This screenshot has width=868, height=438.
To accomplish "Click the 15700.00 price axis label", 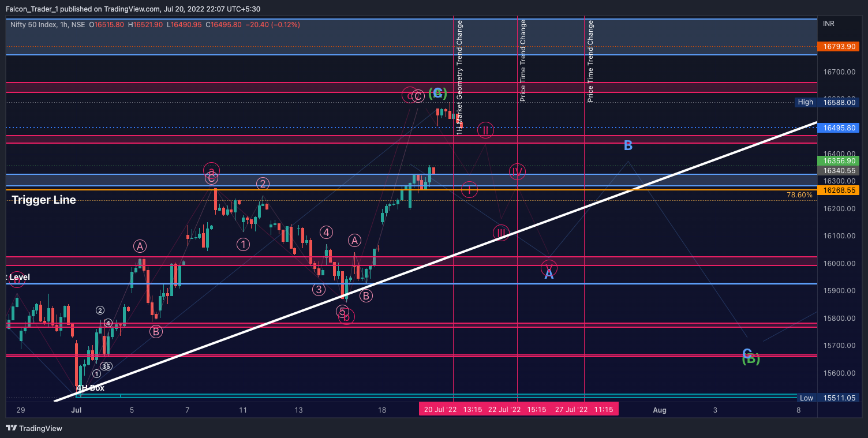I will coord(839,345).
